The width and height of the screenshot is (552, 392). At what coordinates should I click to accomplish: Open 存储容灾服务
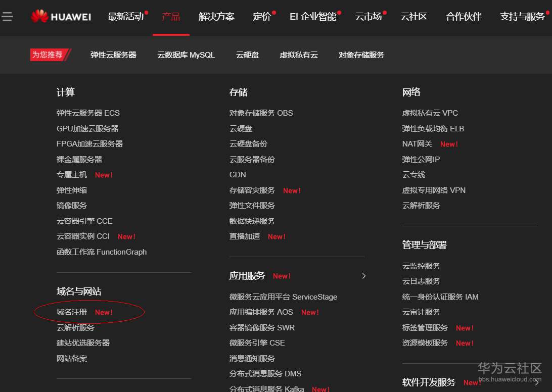coord(252,190)
